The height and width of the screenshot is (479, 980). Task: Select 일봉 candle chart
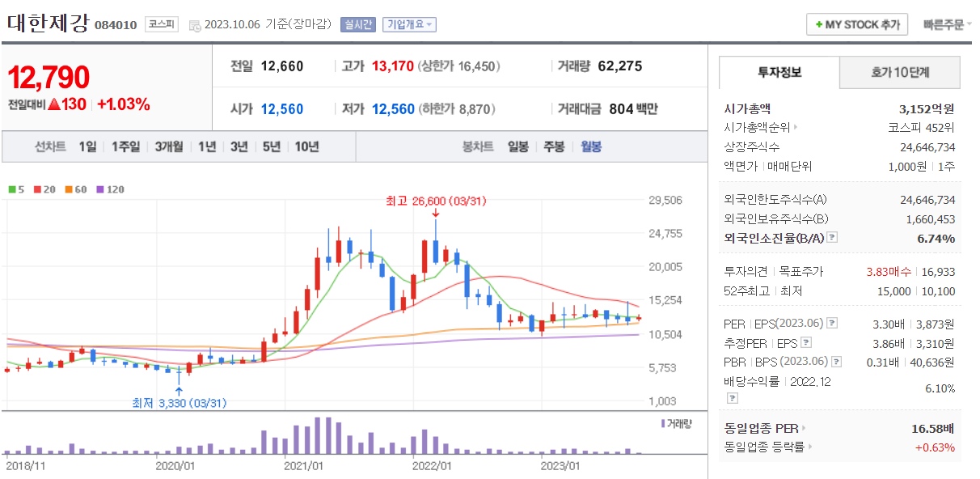(517, 146)
